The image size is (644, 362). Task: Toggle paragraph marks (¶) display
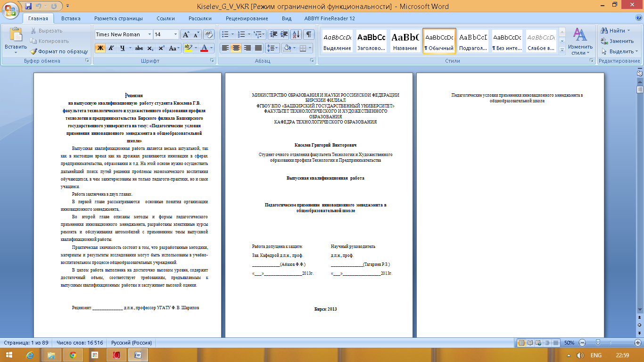[309, 34]
